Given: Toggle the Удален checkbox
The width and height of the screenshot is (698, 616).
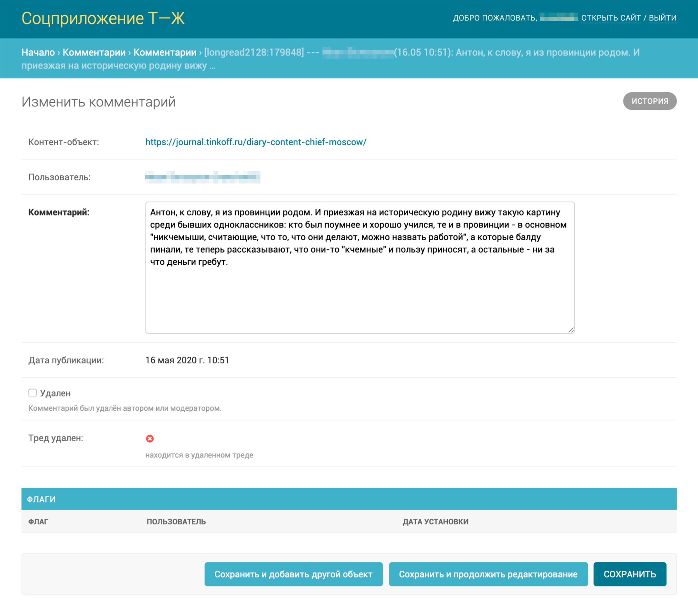Looking at the screenshot, I should click(x=32, y=393).
